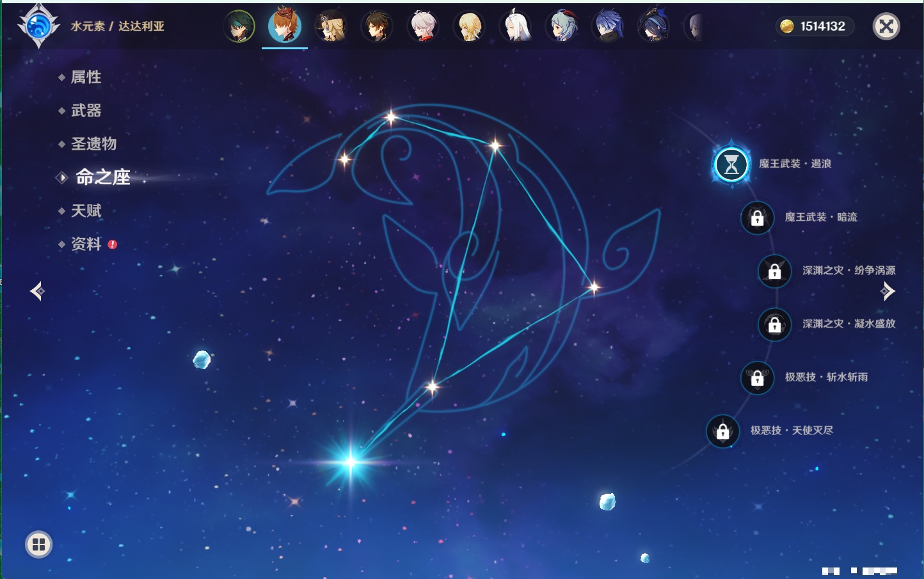Select white-haired Kazuha's portrait
924x579 pixels.
[x=423, y=27]
